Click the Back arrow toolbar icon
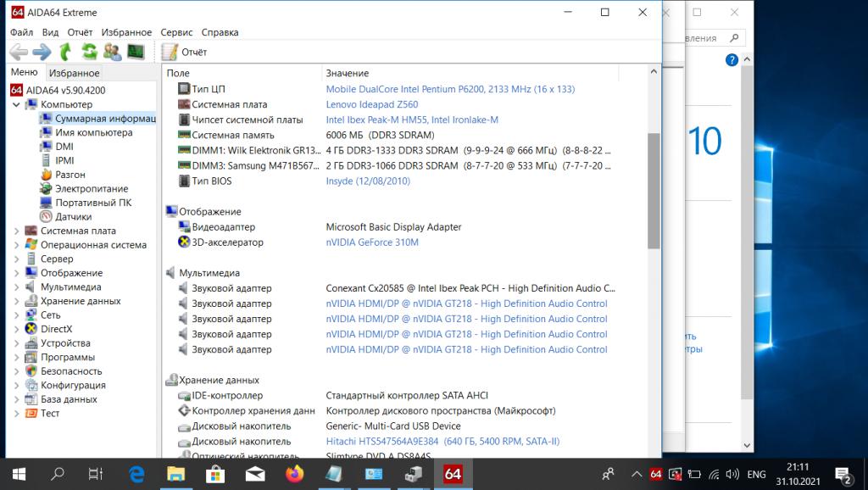Image resolution: width=868 pixels, height=490 pixels. pos(19,52)
